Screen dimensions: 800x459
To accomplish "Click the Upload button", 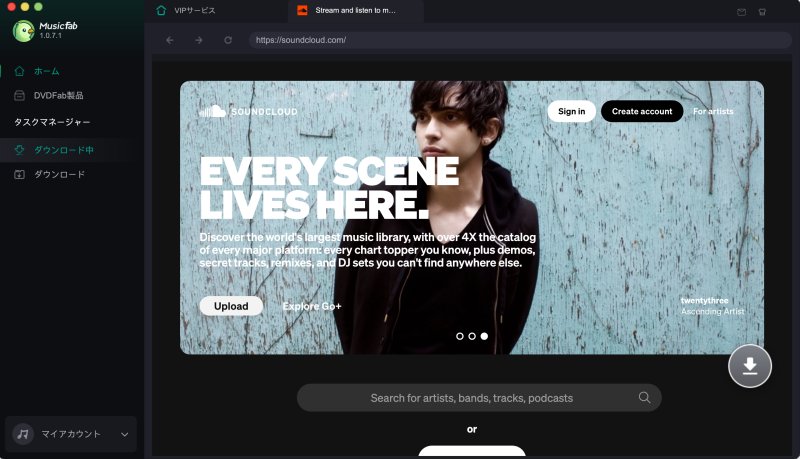I will 231,306.
